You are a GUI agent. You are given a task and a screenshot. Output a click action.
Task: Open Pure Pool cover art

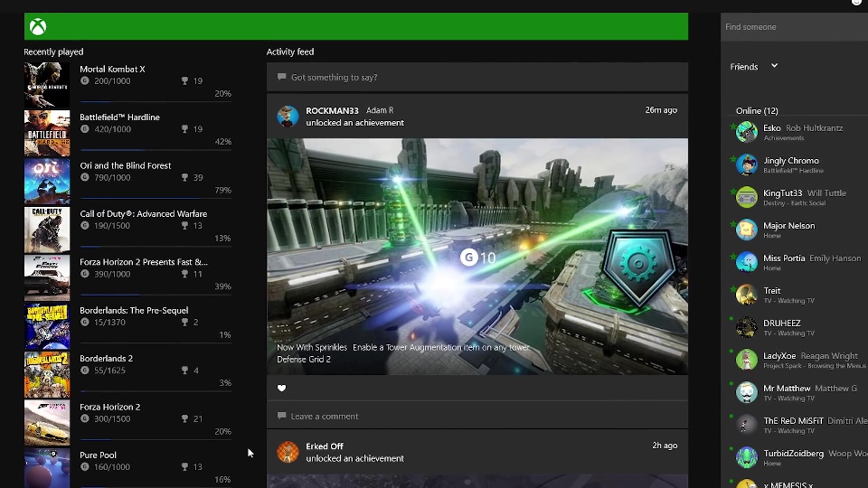[47, 468]
